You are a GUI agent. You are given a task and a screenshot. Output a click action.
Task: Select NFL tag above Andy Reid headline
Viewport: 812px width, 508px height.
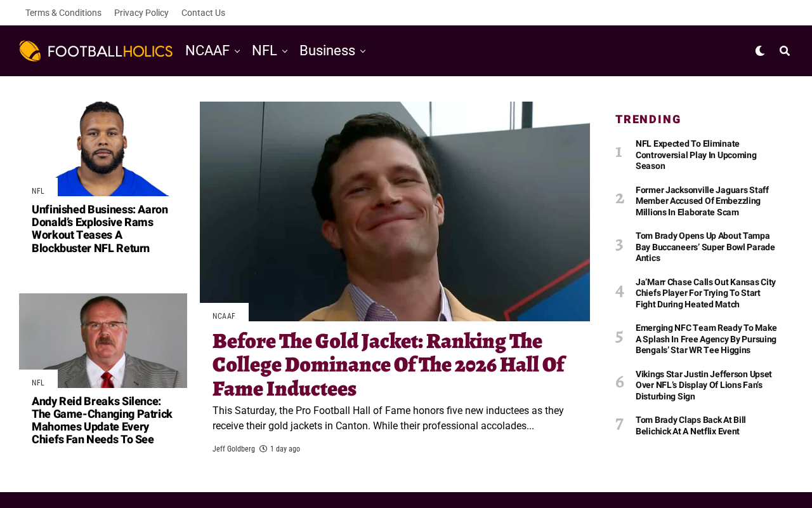pos(38,383)
